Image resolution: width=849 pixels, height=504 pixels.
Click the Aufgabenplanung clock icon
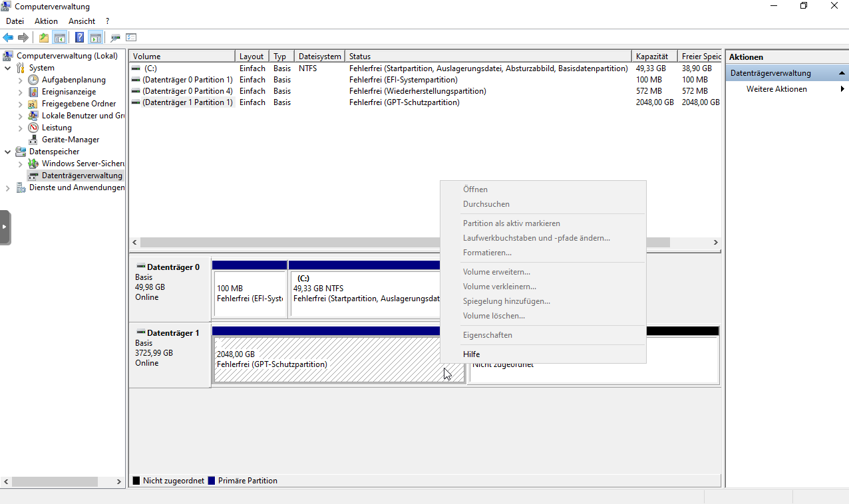[x=33, y=80]
